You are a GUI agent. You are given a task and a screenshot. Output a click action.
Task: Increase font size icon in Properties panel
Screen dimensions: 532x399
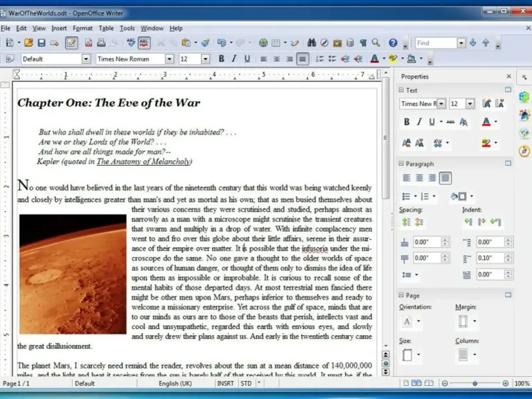[x=487, y=104]
